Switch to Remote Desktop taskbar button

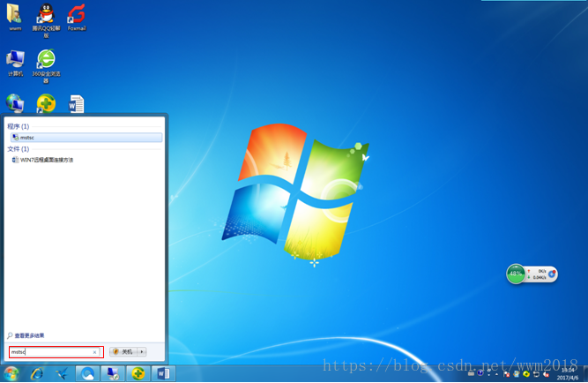click(113, 373)
